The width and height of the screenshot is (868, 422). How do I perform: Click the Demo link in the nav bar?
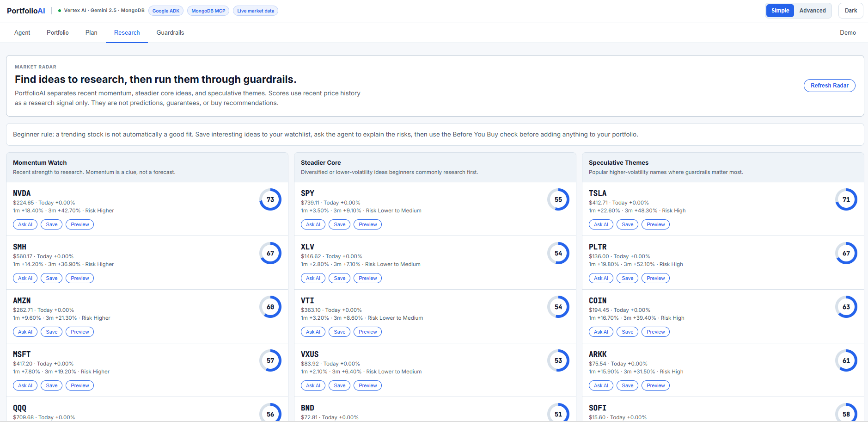tap(848, 33)
